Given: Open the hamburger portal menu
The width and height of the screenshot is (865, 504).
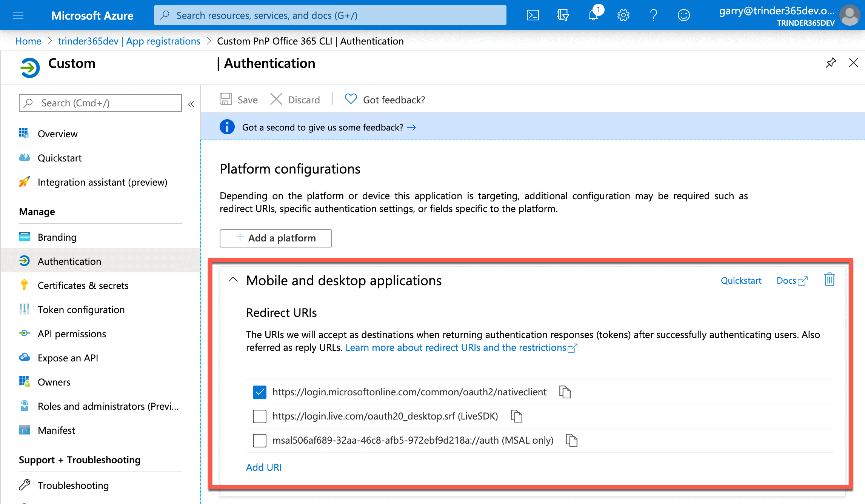Looking at the screenshot, I should (18, 15).
